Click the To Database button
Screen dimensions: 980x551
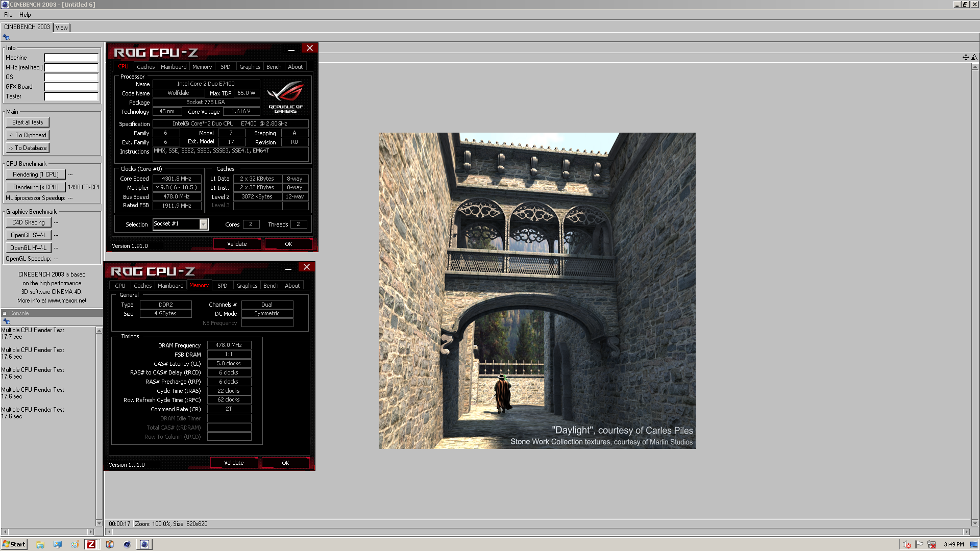tap(28, 148)
